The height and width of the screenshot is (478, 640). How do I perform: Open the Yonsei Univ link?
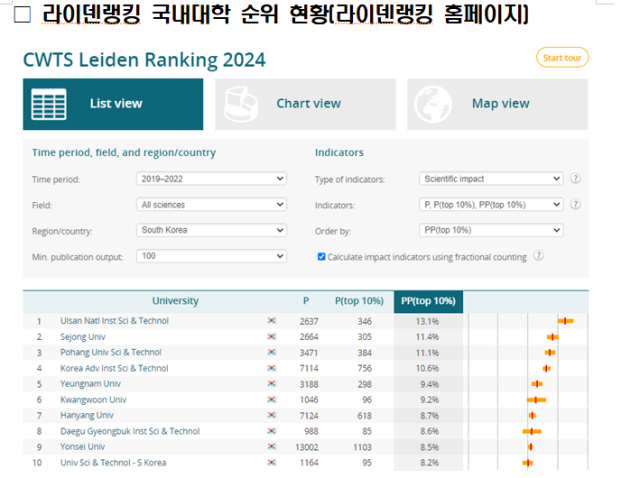(82, 447)
